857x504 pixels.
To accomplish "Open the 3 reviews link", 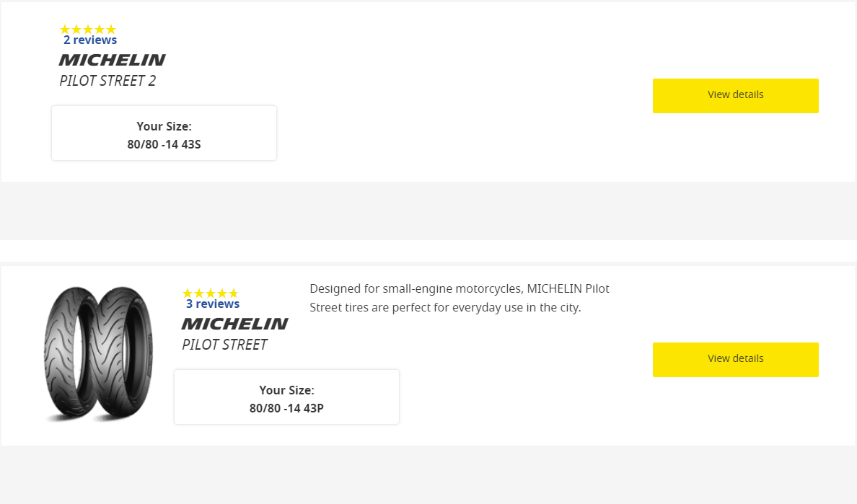I will (x=213, y=304).
